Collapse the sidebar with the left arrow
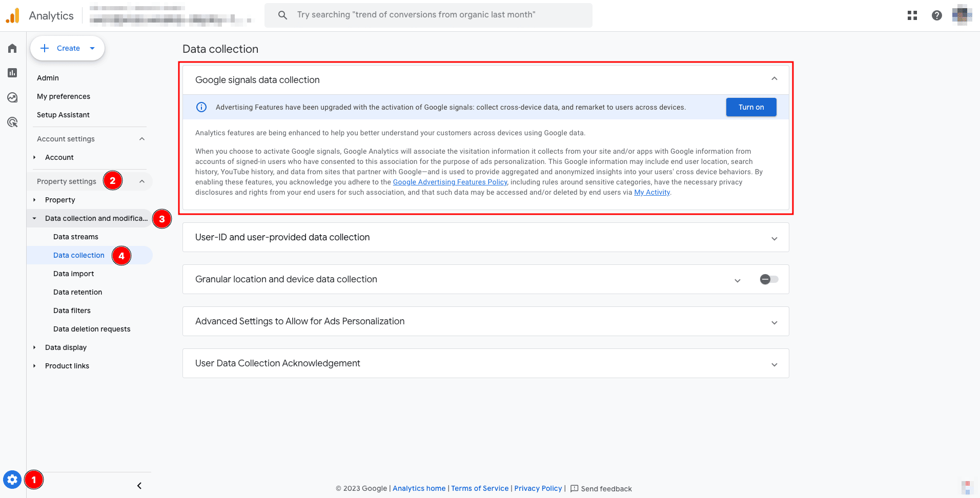The height and width of the screenshot is (498, 980). tap(139, 486)
